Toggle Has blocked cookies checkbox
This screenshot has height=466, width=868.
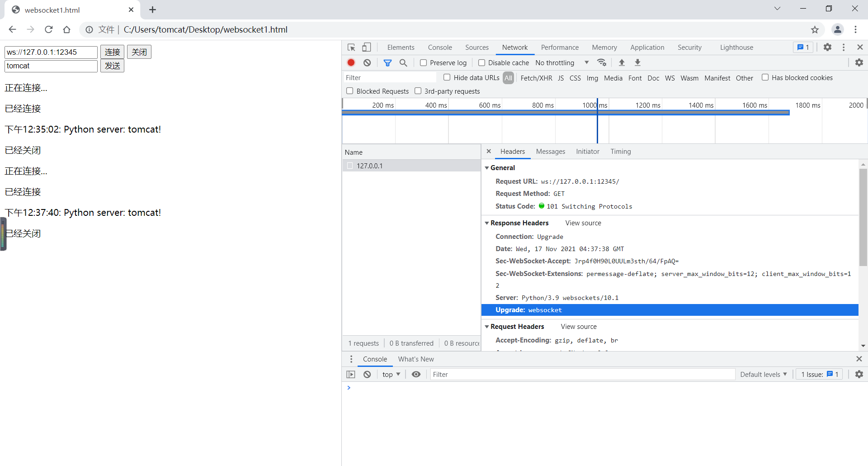[x=765, y=77]
